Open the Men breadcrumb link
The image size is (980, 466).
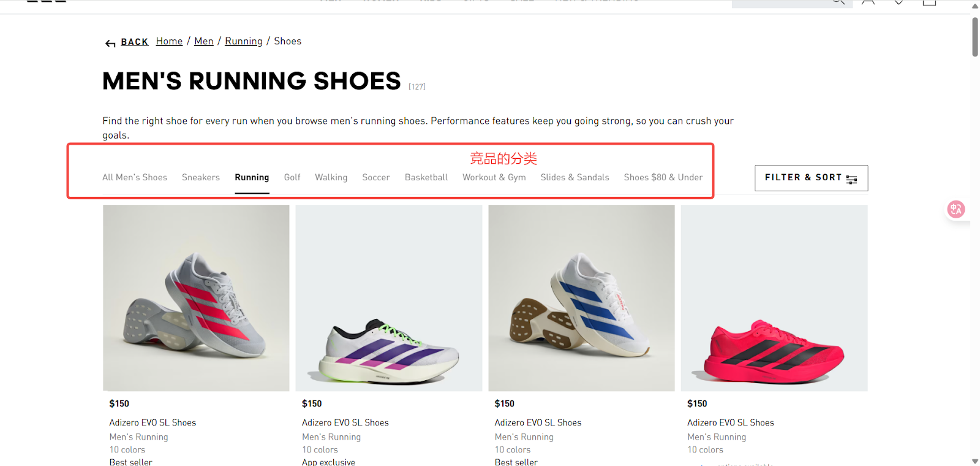[x=204, y=41]
